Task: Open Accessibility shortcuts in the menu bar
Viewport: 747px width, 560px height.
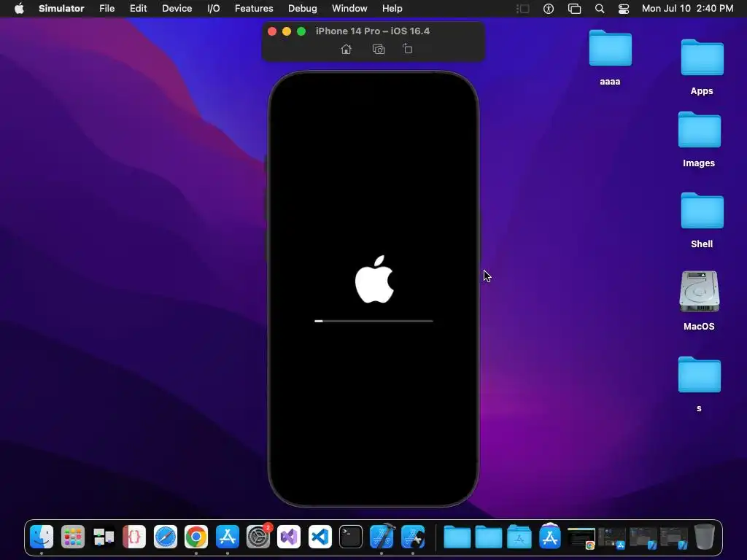Action: (549, 9)
